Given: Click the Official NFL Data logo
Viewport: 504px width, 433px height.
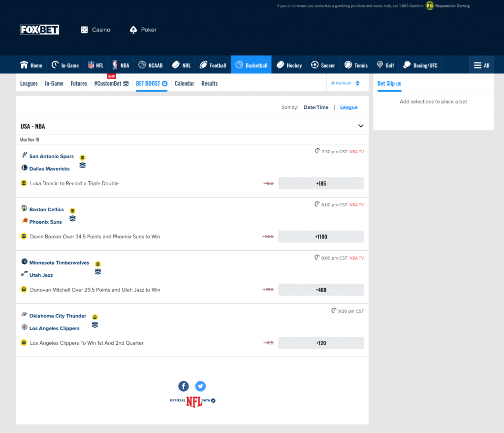Looking at the screenshot, I should (192, 401).
